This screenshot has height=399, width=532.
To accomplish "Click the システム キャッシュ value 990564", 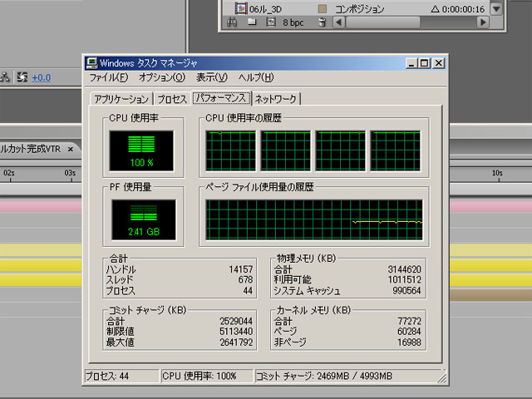I will (x=406, y=290).
